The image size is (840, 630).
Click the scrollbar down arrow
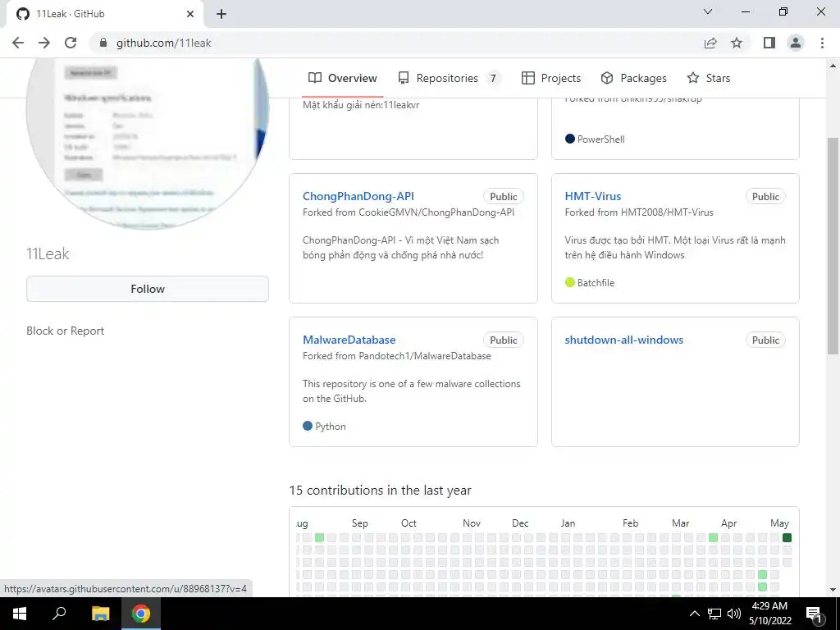click(x=833, y=590)
